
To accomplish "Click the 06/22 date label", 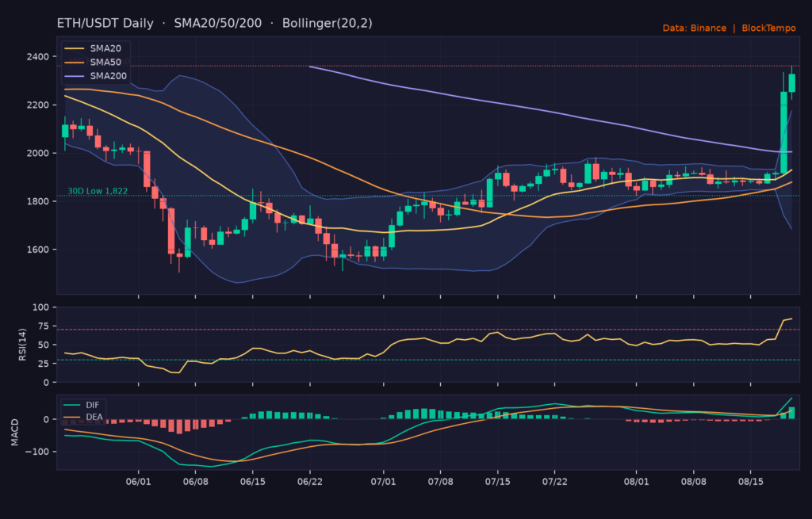I will pyautogui.click(x=310, y=482).
